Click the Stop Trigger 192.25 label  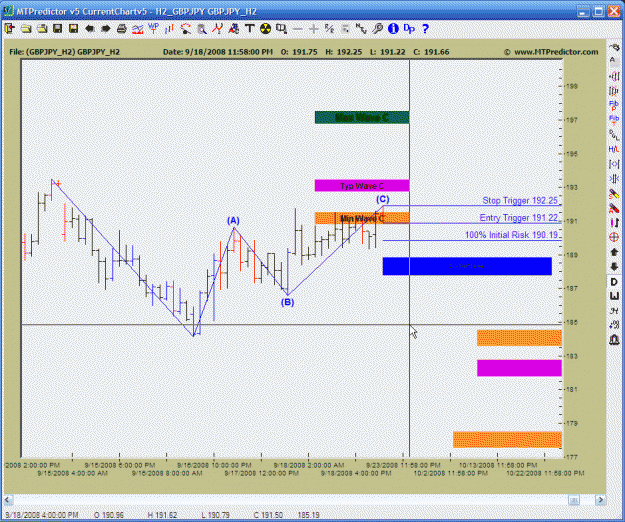(x=520, y=200)
